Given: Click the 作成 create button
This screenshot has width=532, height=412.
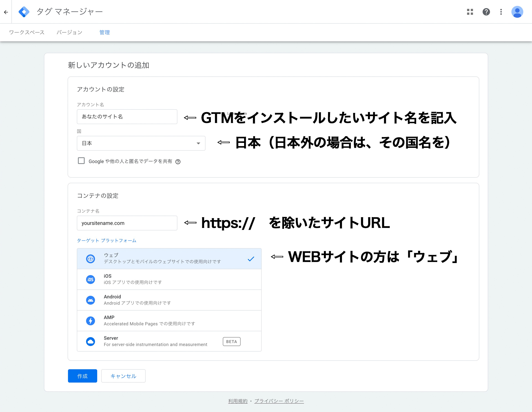Looking at the screenshot, I should (x=83, y=376).
